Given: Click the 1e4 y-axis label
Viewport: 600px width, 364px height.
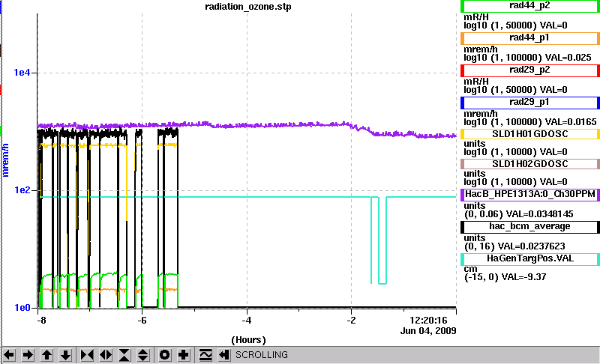Looking at the screenshot, I should 22,72.
